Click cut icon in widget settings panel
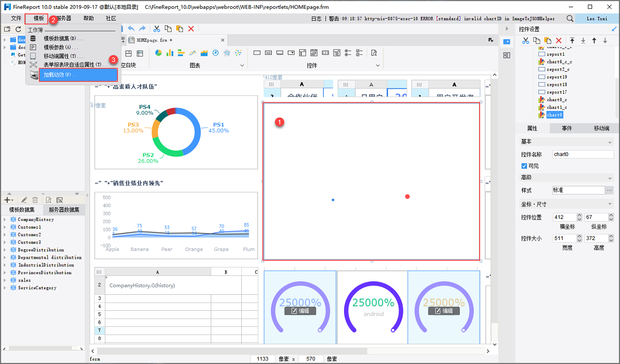620x364 pixels. [525, 40]
